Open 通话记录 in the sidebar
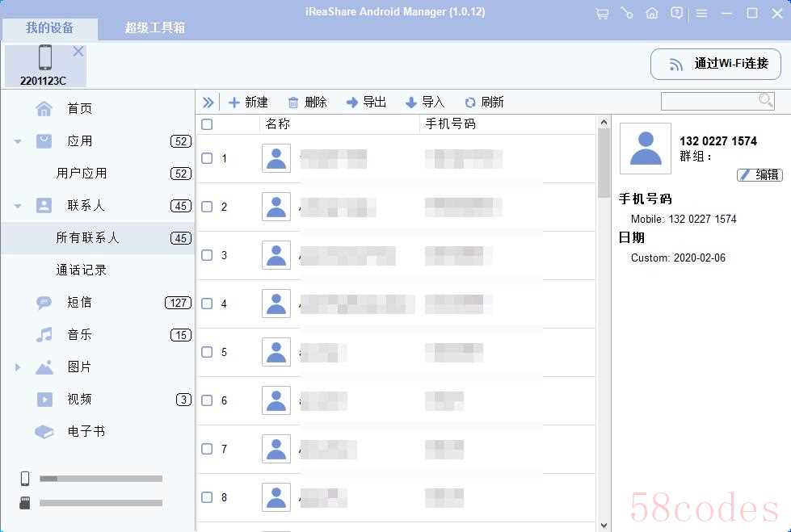 tap(81, 270)
